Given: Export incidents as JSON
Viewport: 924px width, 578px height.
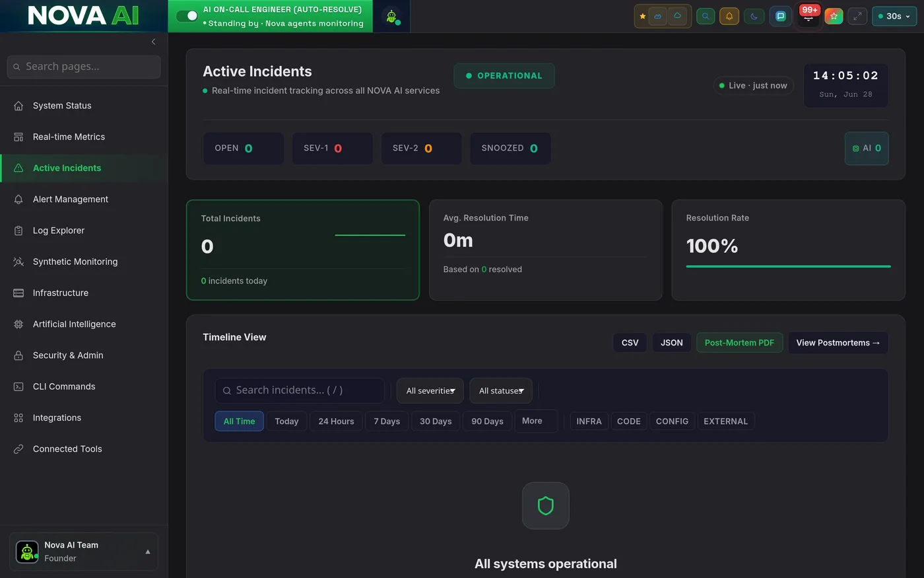Looking at the screenshot, I should (672, 343).
